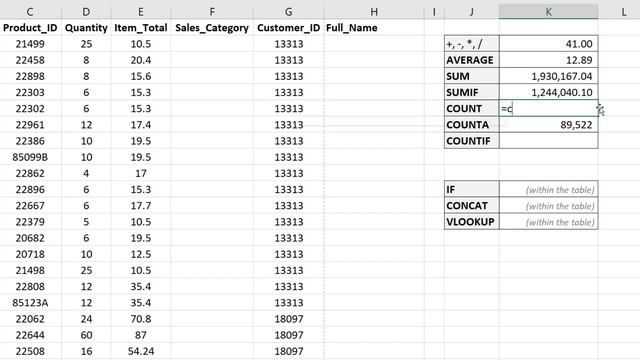
Task: Click the '+, -, *, /' label cell
Action: coord(471,44)
